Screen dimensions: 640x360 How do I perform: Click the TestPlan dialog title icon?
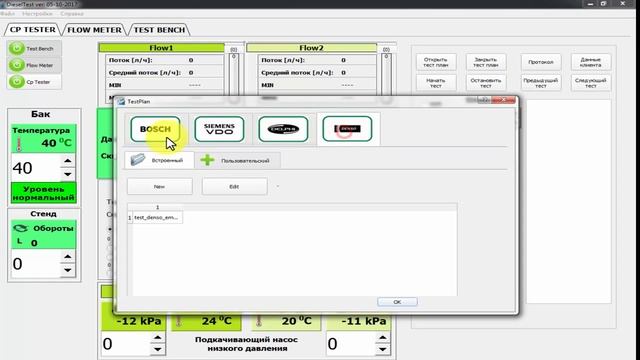pos(121,101)
